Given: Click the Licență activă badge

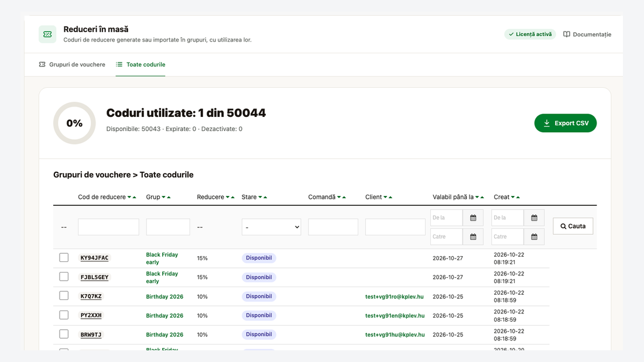Looking at the screenshot, I should pyautogui.click(x=530, y=35).
